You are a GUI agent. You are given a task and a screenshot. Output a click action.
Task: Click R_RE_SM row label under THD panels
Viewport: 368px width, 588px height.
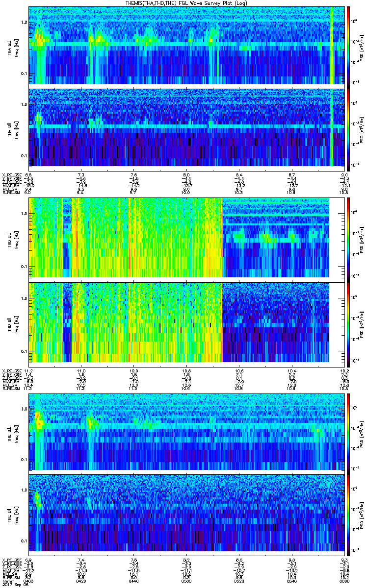click(x=10, y=389)
